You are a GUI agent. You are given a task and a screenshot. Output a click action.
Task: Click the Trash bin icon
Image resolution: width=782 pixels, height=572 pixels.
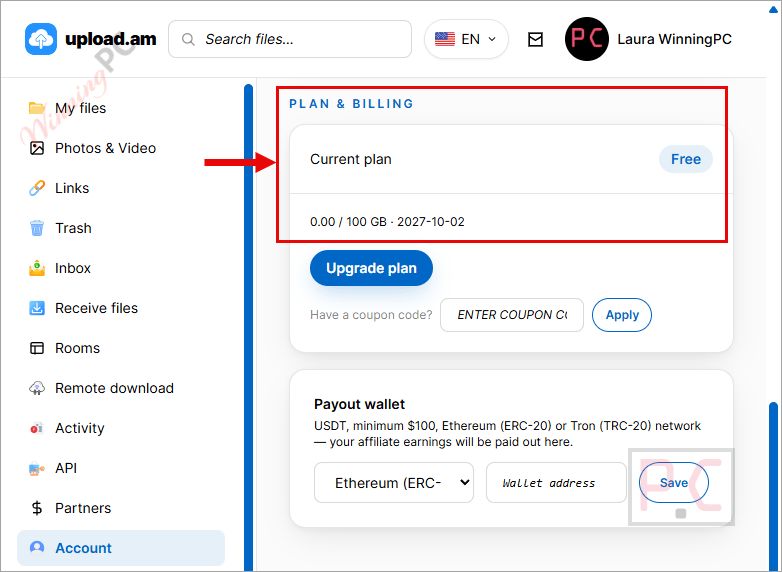click(37, 228)
